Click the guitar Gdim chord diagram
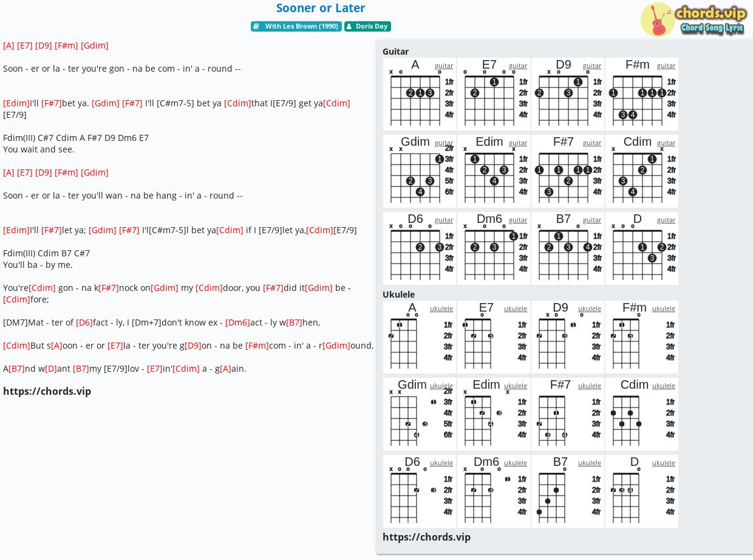Viewport: 753px width, 560px height. [x=420, y=171]
